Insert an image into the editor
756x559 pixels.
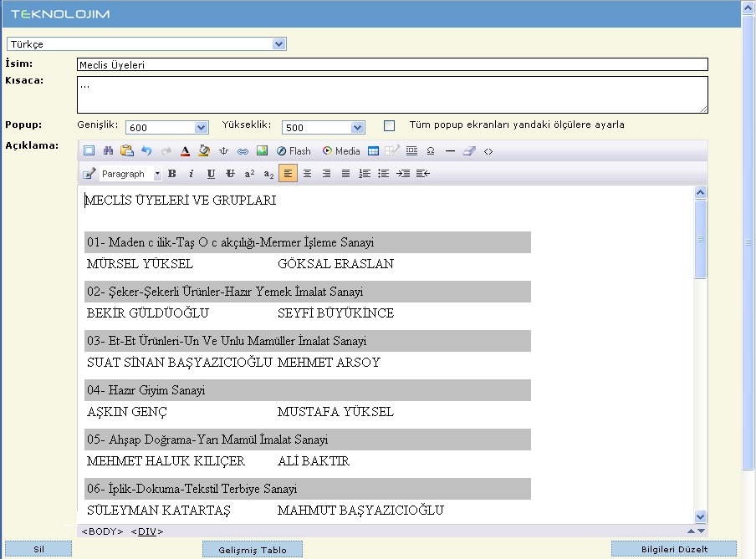(262, 151)
